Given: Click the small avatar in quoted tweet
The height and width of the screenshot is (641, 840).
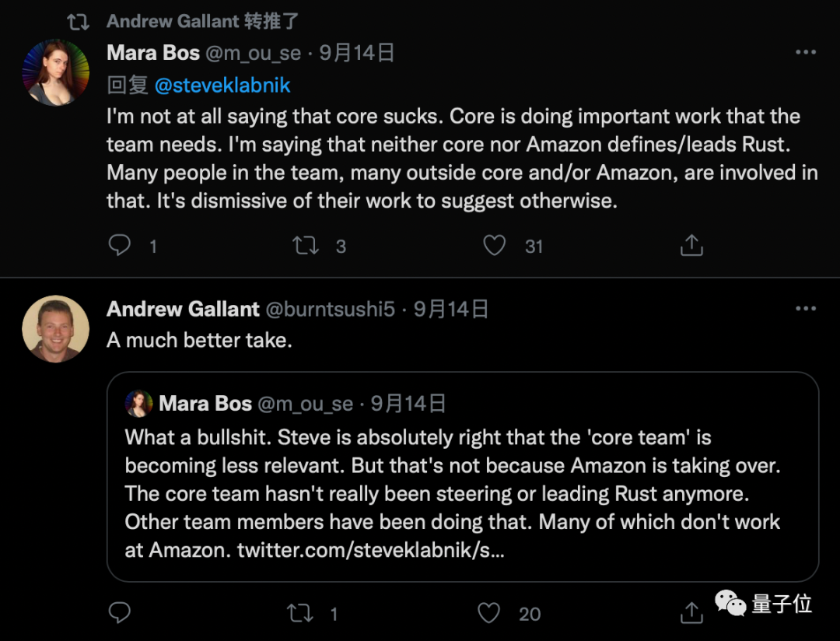Looking at the screenshot, I should click(x=139, y=403).
